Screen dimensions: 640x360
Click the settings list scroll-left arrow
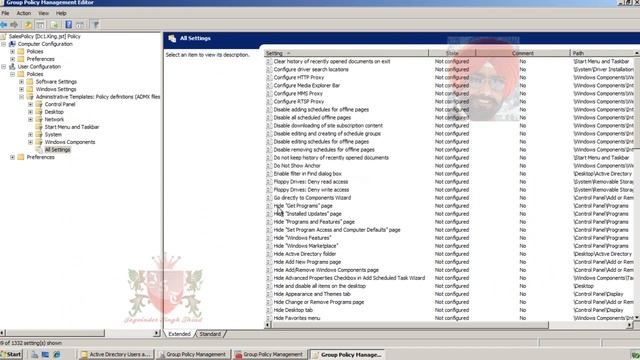point(268,325)
